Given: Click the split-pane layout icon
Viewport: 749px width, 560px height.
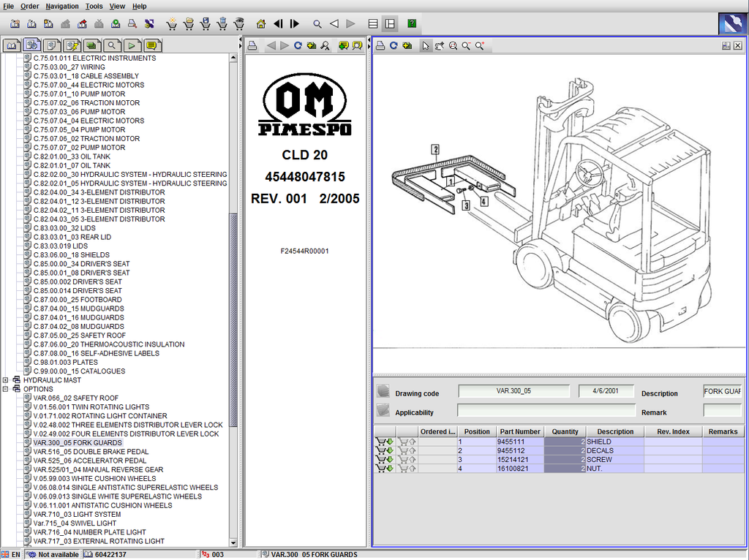Looking at the screenshot, I should click(390, 24).
